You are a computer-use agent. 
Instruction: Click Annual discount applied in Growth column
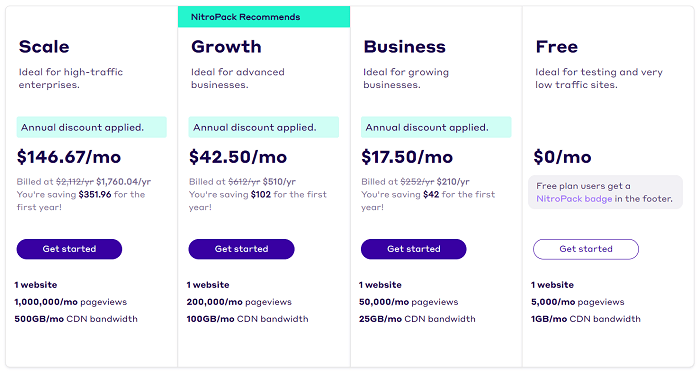tap(264, 127)
